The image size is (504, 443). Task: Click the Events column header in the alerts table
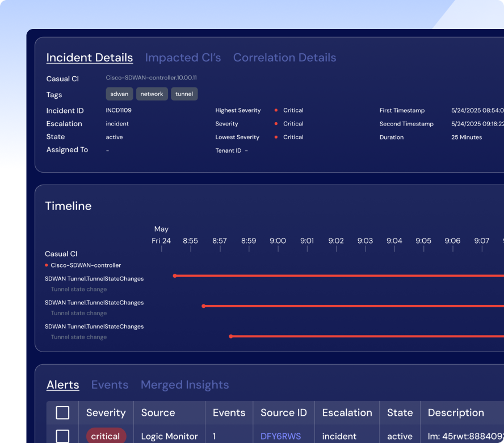pos(229,412)
